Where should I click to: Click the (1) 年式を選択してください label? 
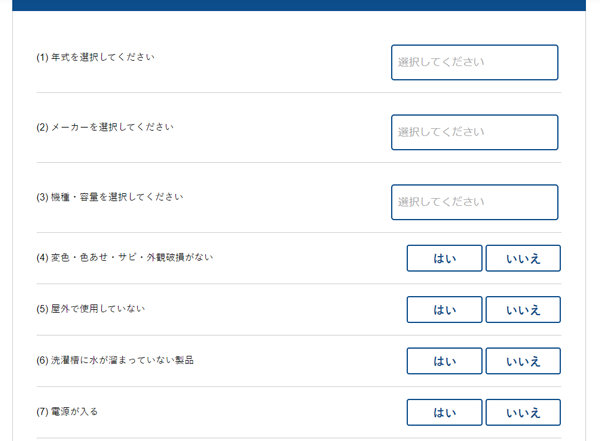point(95,57)
